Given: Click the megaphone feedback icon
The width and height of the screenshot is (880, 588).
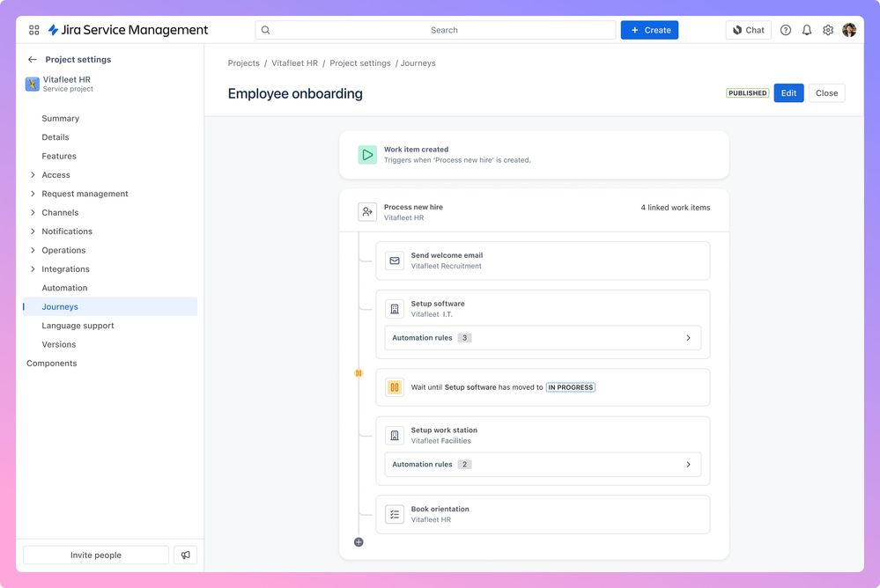Looking at the screenshot, I should coord(185,555).
